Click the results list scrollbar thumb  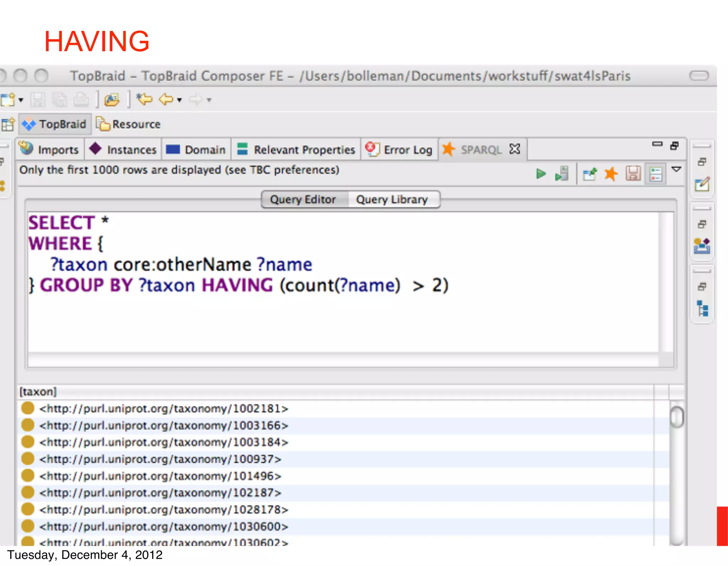coord(677,417)
